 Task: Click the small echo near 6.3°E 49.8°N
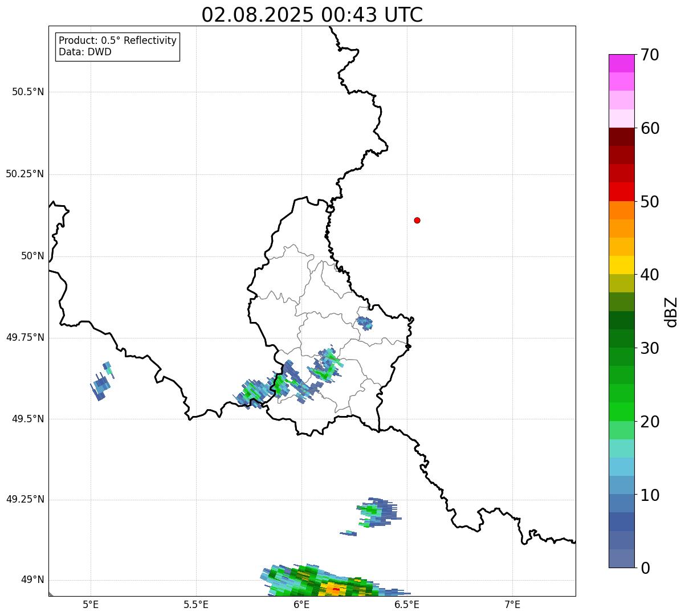pyautogui.click(x=365, y=323)
